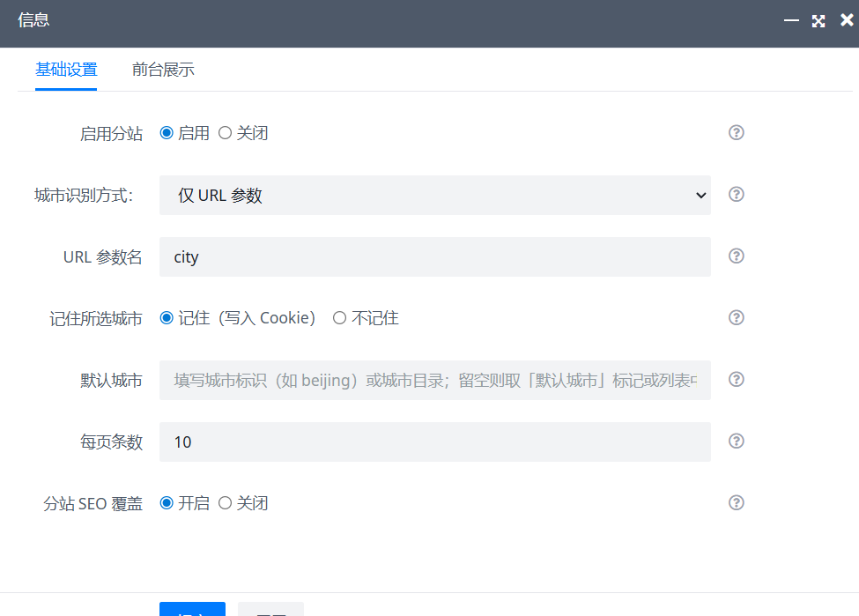The image size is (859, 616).
Task: Click the 城市识别方式 field label
Action: coord(84,195)
